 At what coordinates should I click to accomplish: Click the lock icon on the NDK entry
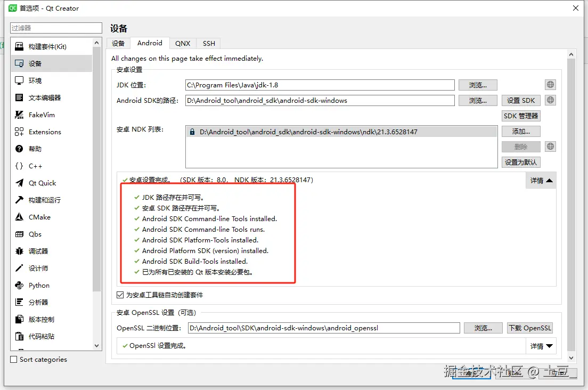point(192,132)
